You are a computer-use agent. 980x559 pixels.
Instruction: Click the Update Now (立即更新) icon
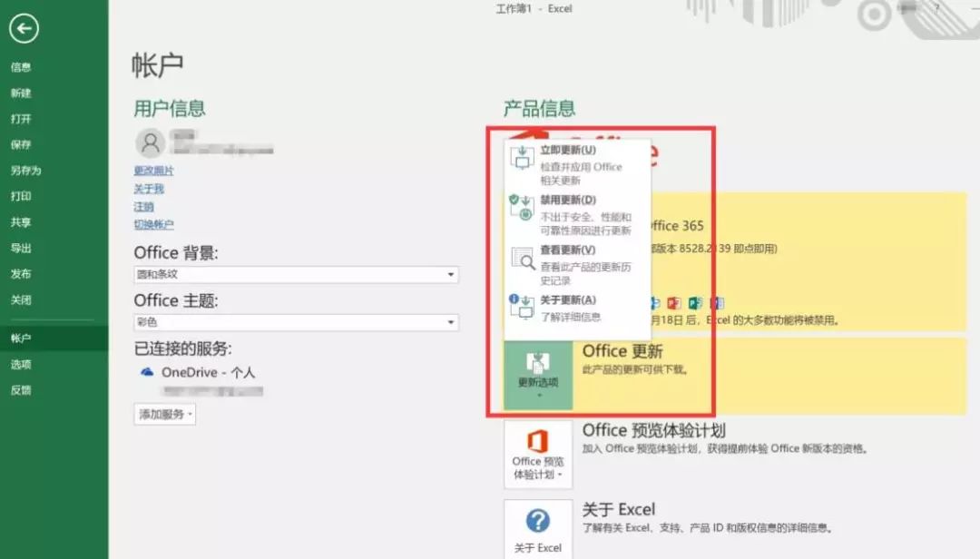(x=522, y=158)
